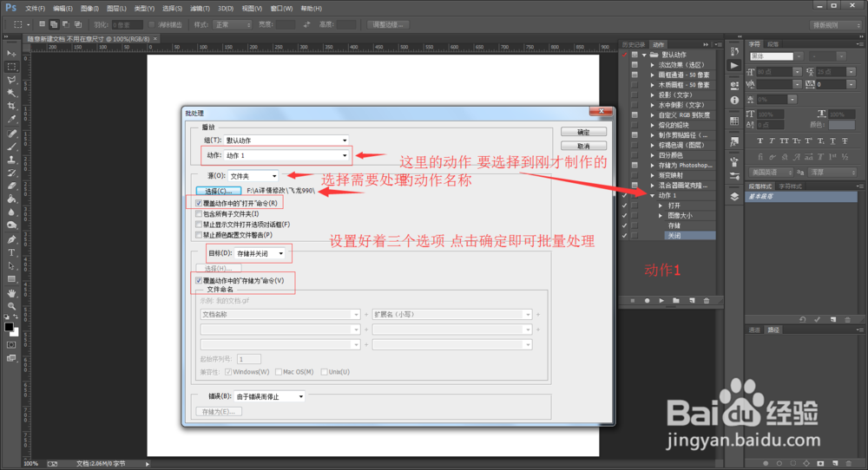
Task: Enable '禁止显示文件打开选项对话框(F)' checkbox
Action: point(199,225)
